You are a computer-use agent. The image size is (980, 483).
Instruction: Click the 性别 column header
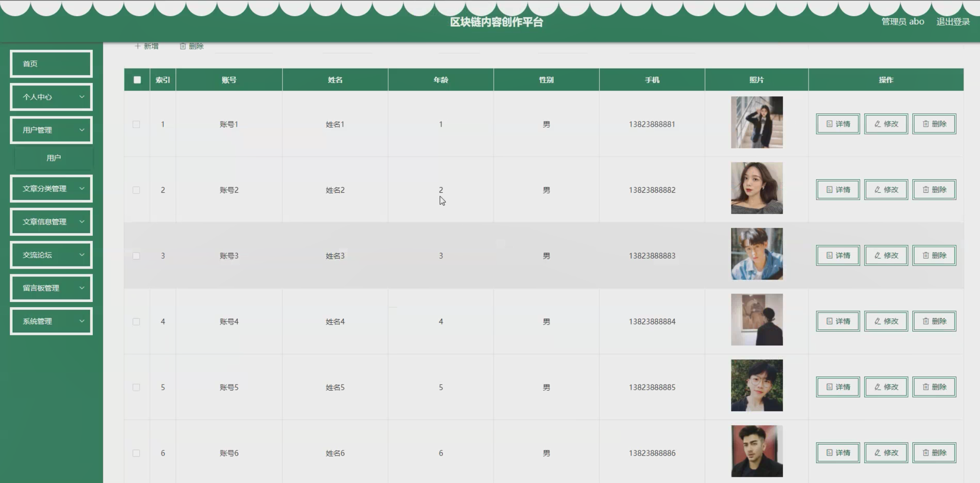coord(546,80)
